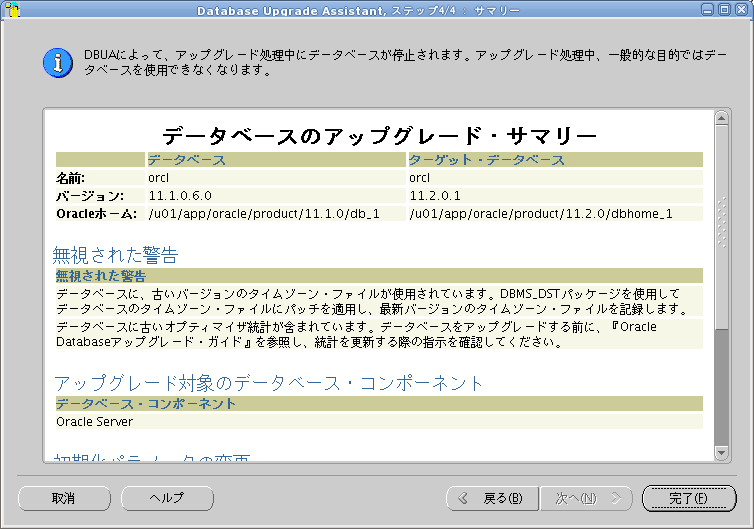Viewport: 754px width, 529px height.
Task: Click the 無視された警告 large heading
Action: (115, 255)
